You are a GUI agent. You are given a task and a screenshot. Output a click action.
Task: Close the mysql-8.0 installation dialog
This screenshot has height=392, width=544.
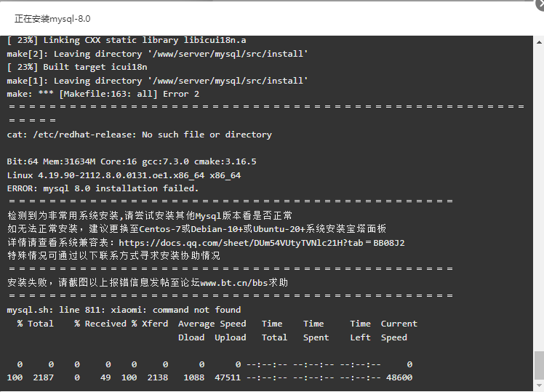click(x=540, y=4)
